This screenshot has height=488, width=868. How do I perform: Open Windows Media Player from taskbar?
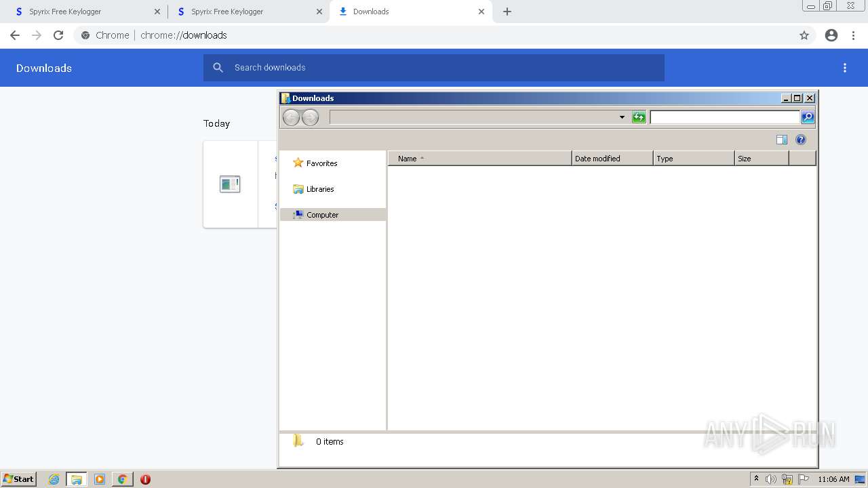click(100, 479)
